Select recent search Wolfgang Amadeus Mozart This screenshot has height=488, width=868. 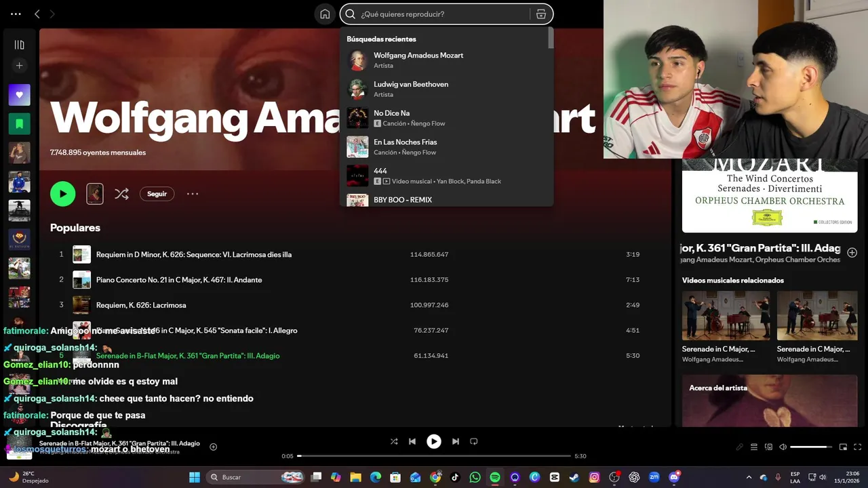[446, 60]
